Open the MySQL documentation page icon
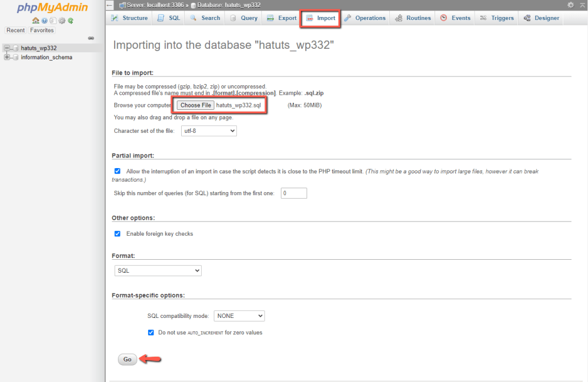Image resolution: width=588 pixels, height=382 pixels. (x=52, y=20)
